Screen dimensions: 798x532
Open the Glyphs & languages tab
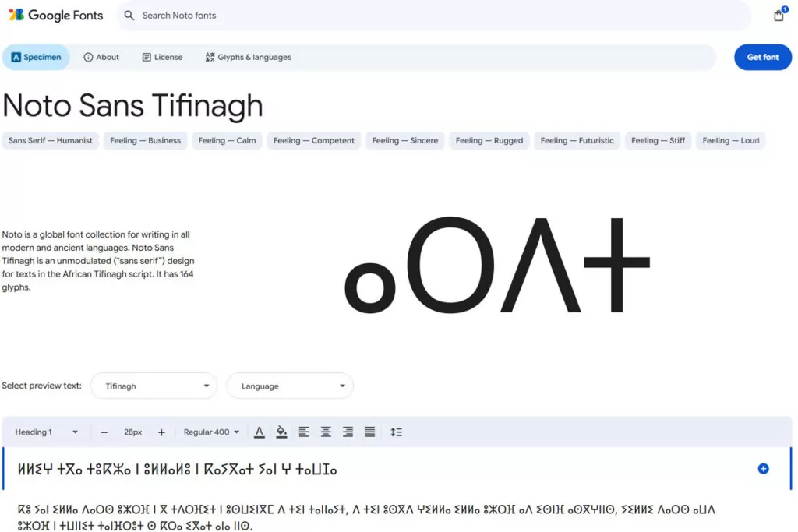tap(249, 57)
